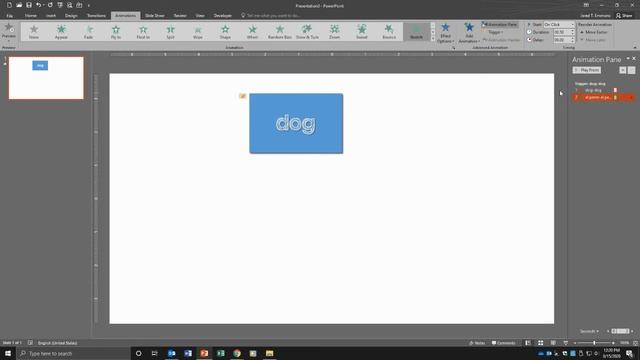640x360 pixels.
Task: Start Slide Show from status bar icon
Action: tap(566, 343)
